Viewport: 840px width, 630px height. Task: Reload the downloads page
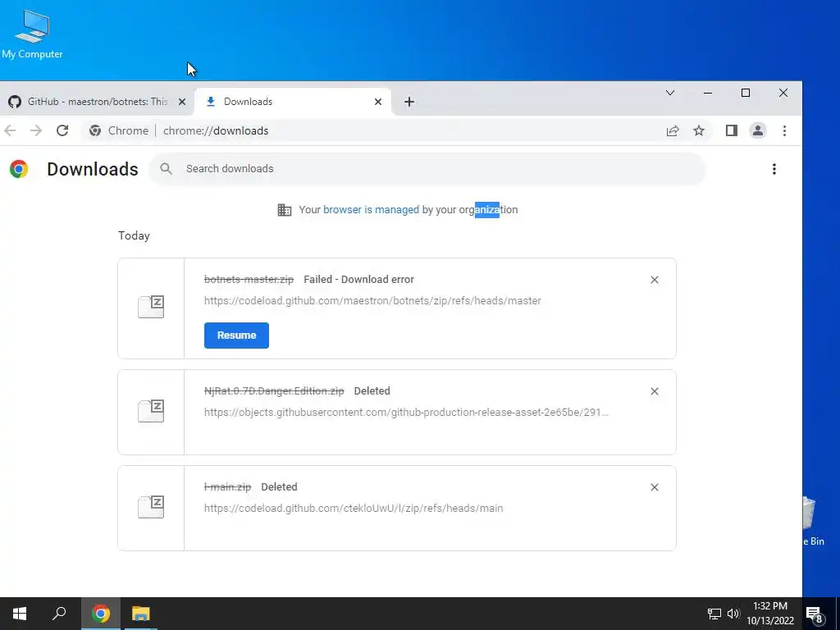[x=62, y=130]
